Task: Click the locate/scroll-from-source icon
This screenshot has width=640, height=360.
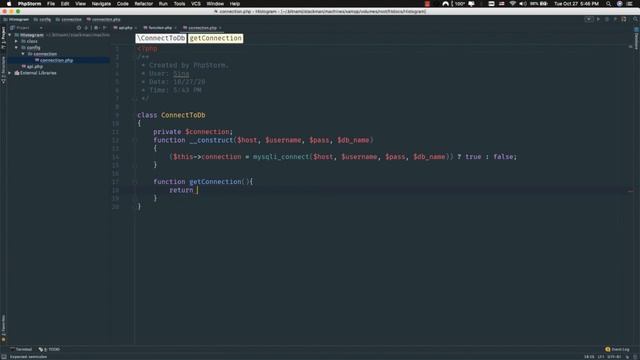Action: (x=79, y=28)
